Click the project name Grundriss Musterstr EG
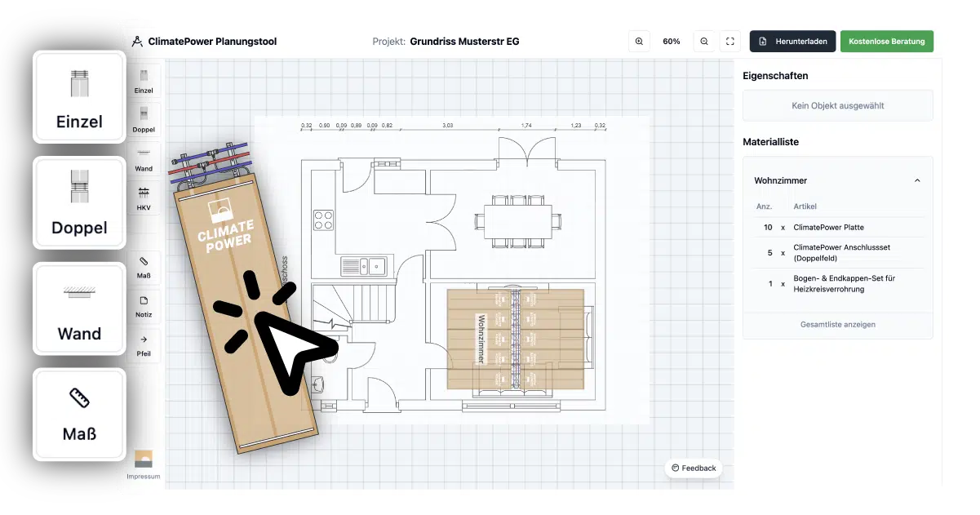Image resolution: width=980 pixels, height=515 pixels. [x=463, y=42]
